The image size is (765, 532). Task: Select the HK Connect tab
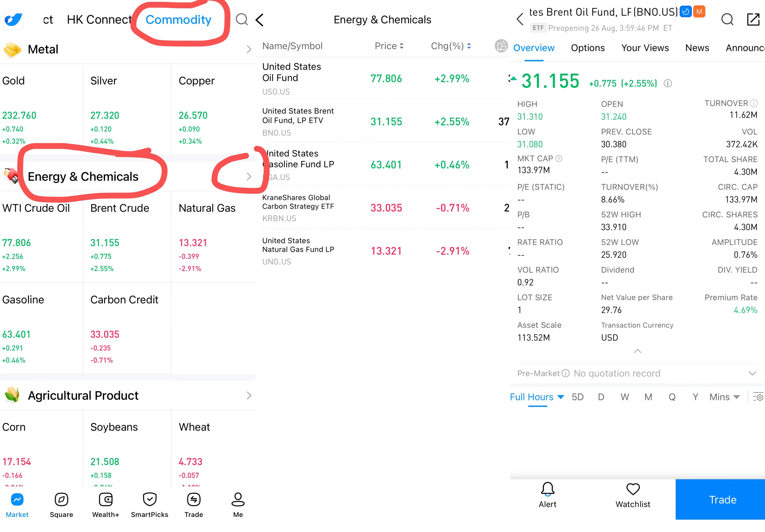(99, 20)
